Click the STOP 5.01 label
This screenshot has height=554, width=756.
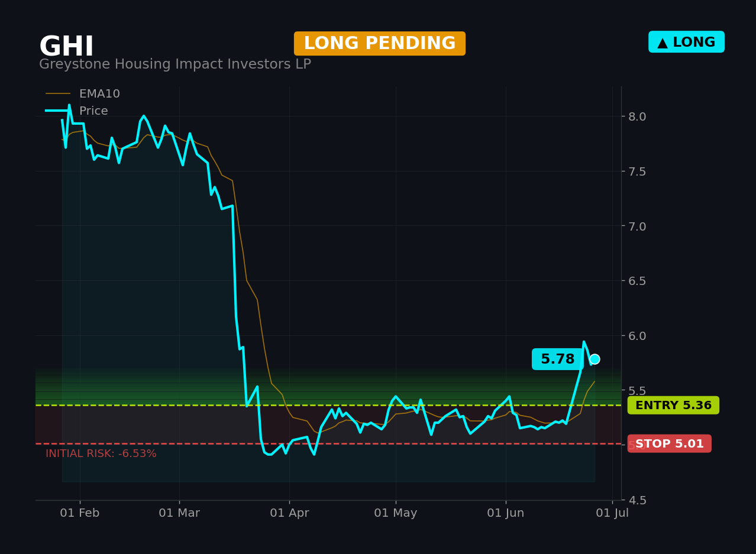tap(670, 443)
